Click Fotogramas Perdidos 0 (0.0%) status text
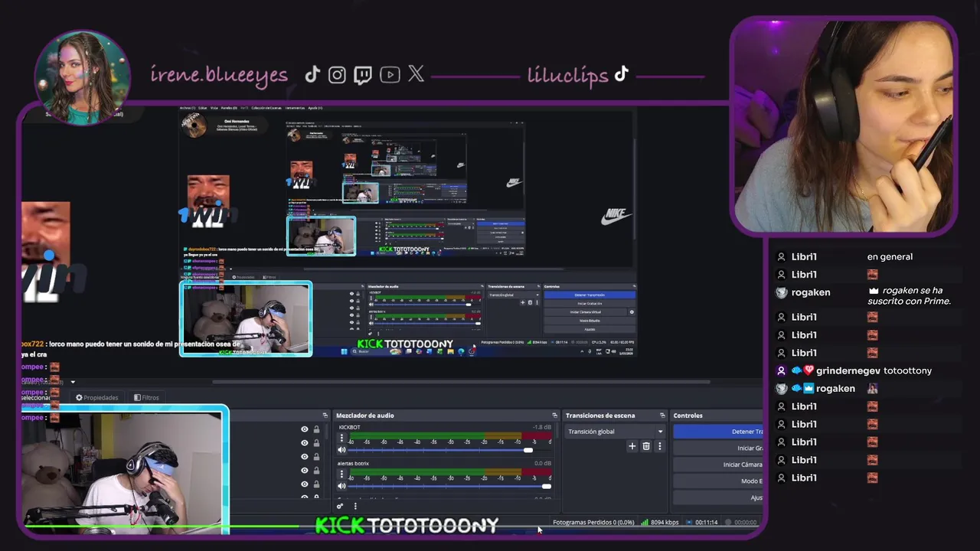 click(593, 522)
